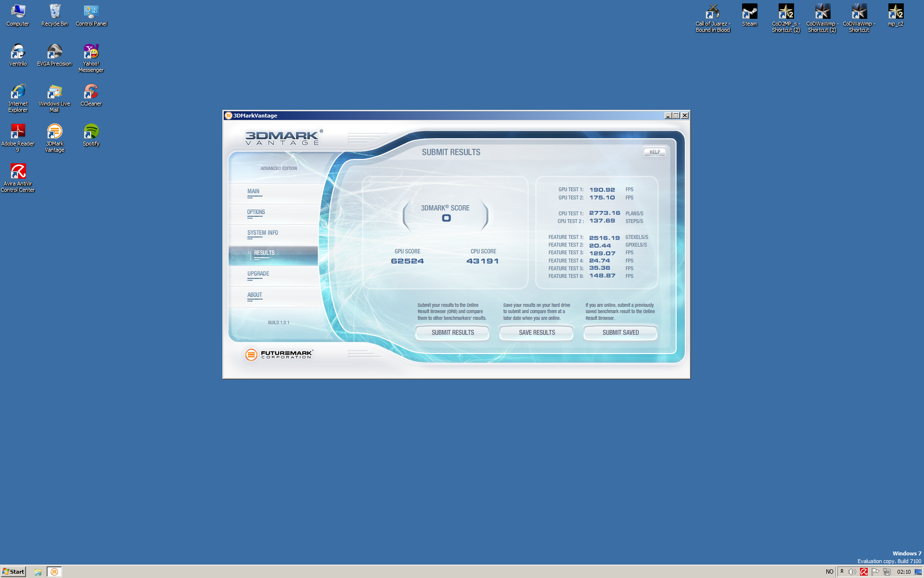Select the Spotify desktop icon
The height and width of the screenshot is (578, 924).
point(91,135)
